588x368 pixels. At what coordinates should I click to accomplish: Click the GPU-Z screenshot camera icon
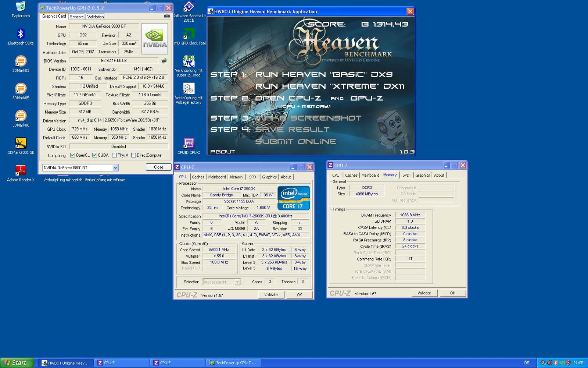(x=167, y=16)
